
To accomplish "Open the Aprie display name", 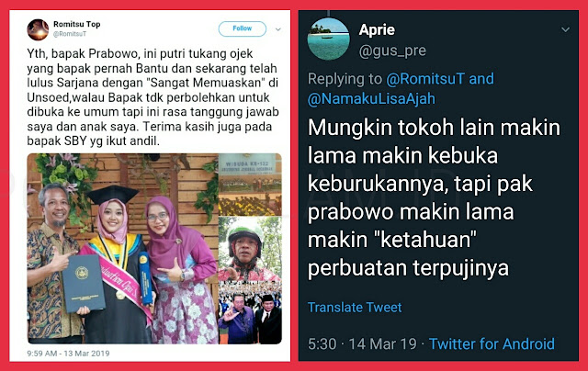I will tap(377, 29).
